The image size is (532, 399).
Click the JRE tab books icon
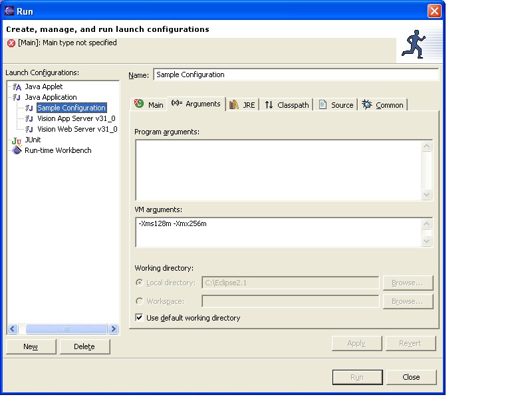234,104
